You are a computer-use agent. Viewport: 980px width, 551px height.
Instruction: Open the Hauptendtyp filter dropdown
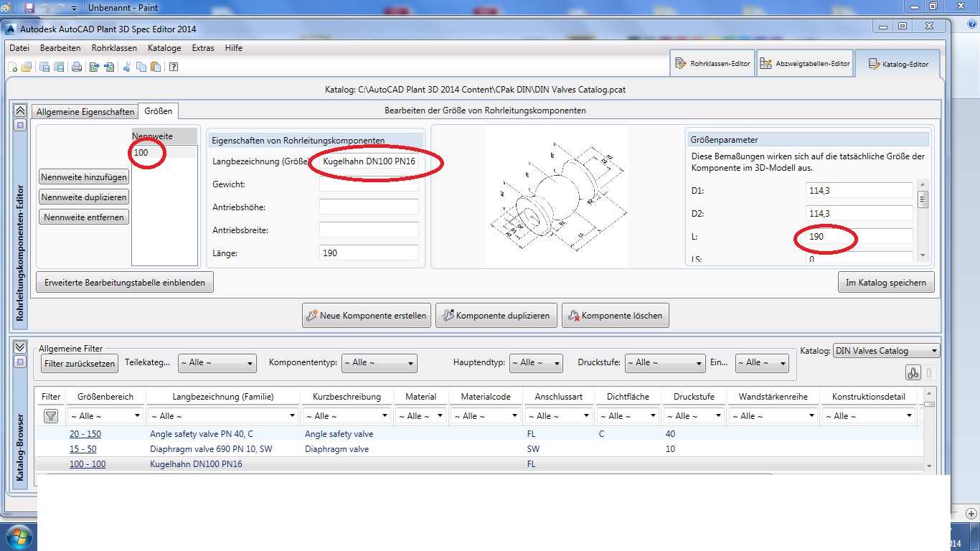pyautogui.click(x=536, y=363)
